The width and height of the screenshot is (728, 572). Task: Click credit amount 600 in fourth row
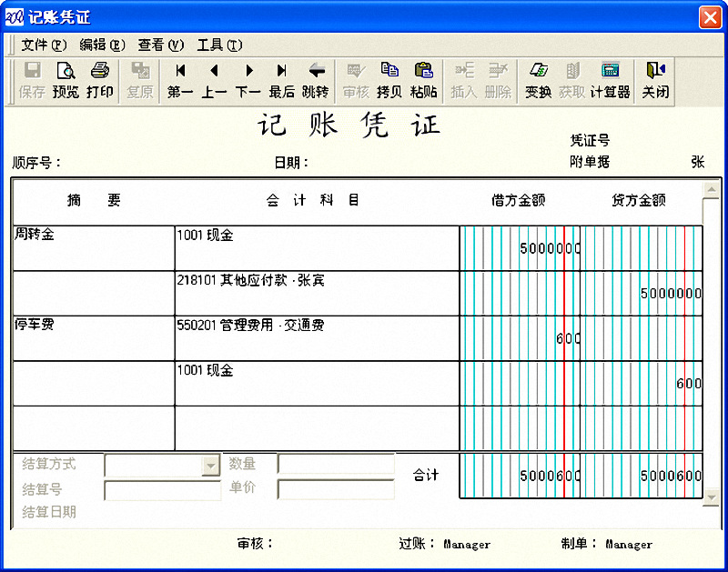click(689, 383)
